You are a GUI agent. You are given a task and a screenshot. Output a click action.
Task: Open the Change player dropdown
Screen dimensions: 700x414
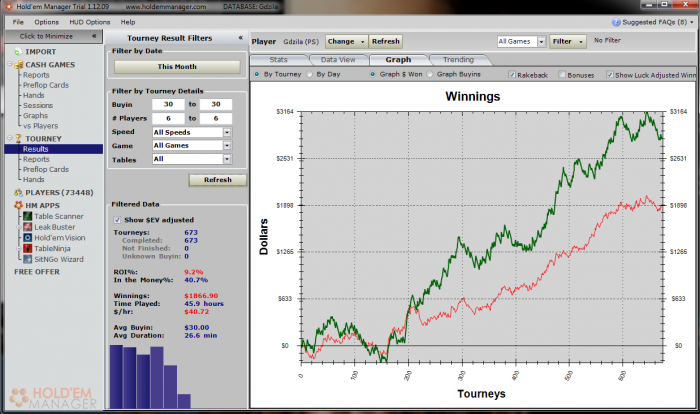tap(346, 42)
